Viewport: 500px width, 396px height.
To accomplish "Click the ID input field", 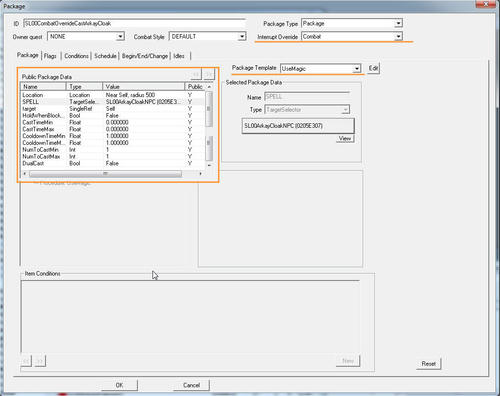I will point(134,23).
